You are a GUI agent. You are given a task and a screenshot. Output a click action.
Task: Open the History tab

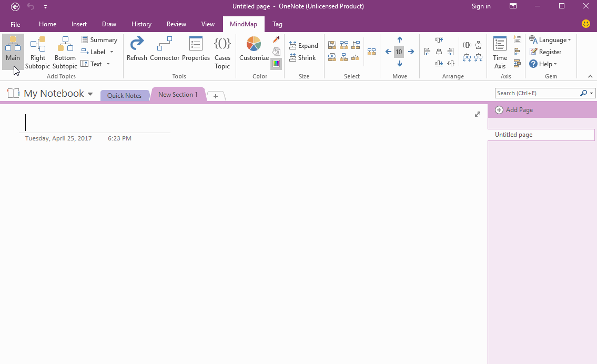point(141,24)
